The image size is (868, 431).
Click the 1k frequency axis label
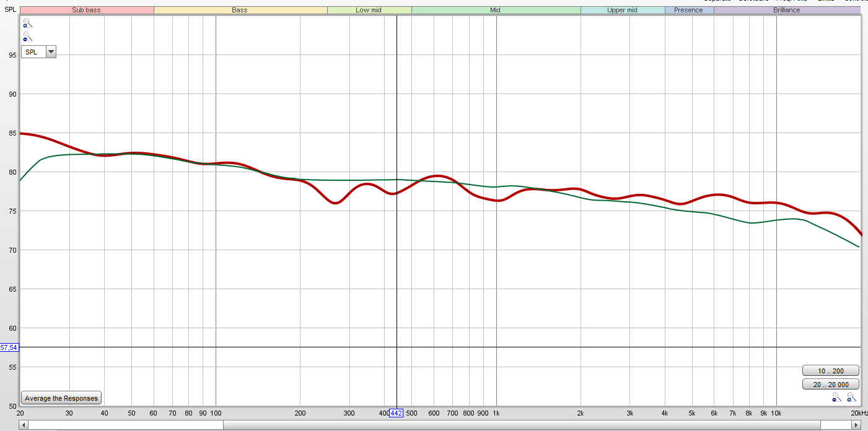[496, 413]
